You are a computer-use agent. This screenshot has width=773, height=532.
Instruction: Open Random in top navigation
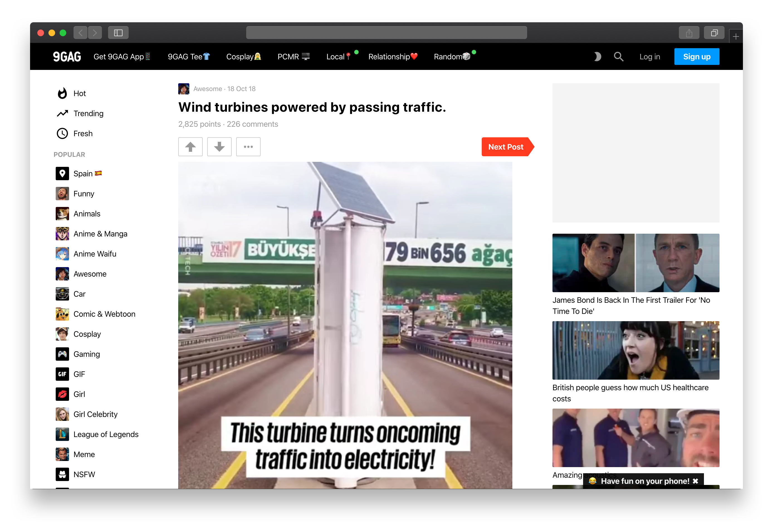(x=452, y=57)
